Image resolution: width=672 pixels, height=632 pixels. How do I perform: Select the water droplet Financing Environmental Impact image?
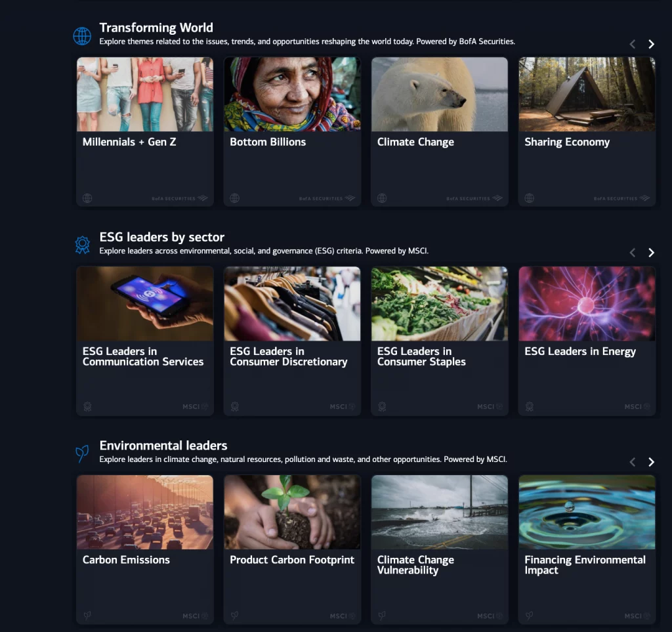(587, 512)
